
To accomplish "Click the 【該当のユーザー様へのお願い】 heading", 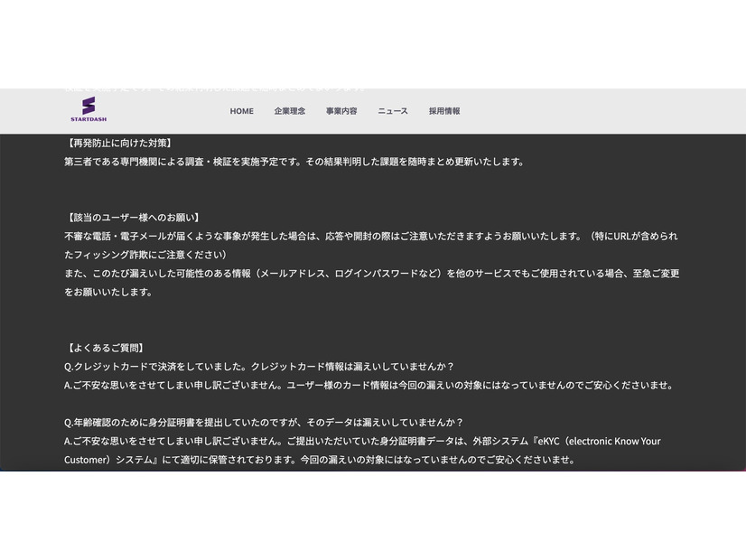I will tap(134, 218).
